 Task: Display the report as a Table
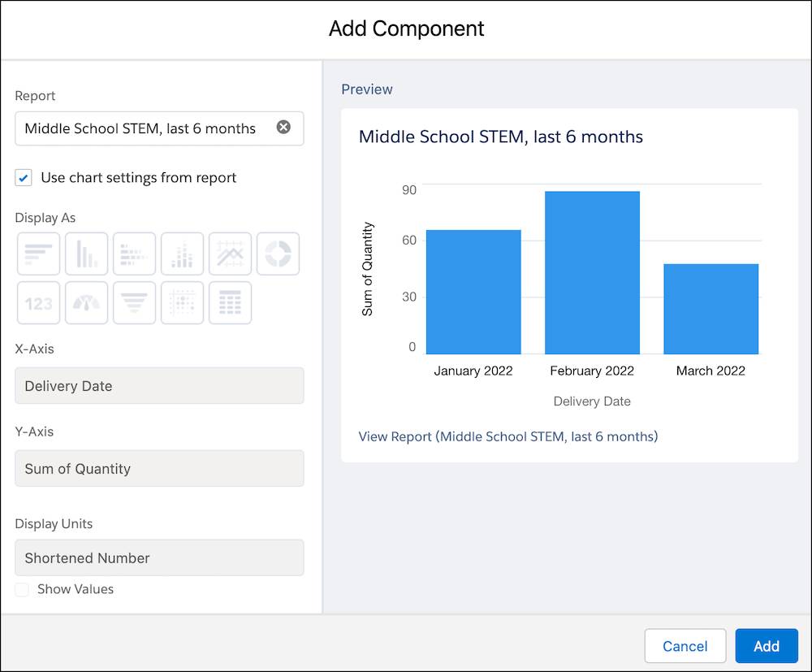(230, 302)
